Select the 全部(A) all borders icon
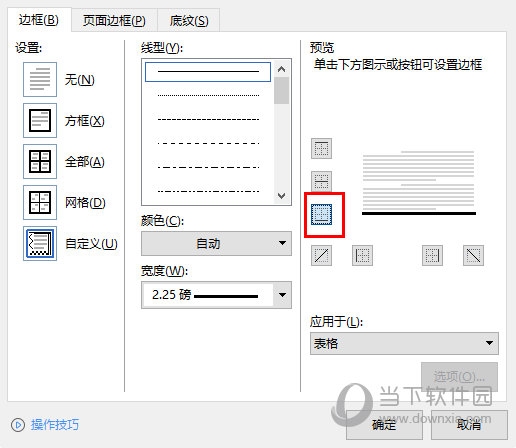Image resolution: width=516 pixels, height=448 pixels. [40, 161]
